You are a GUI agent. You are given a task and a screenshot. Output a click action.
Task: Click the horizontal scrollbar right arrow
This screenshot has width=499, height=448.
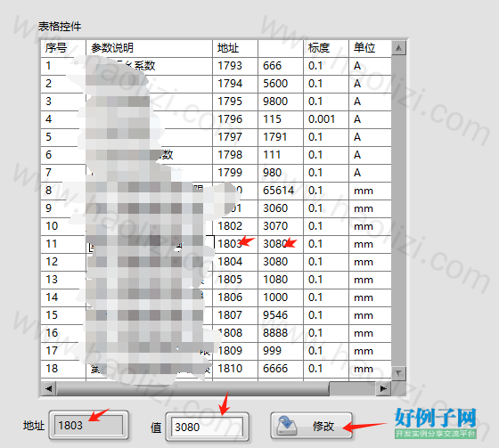383,388
